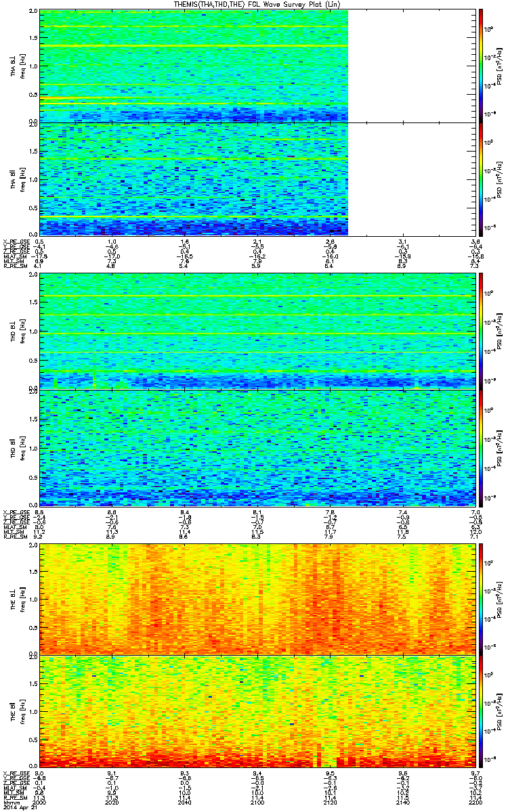Click the THA B-parallel spectrogram panel
Viewport: 508px width, 812px height.
[256, 179]
